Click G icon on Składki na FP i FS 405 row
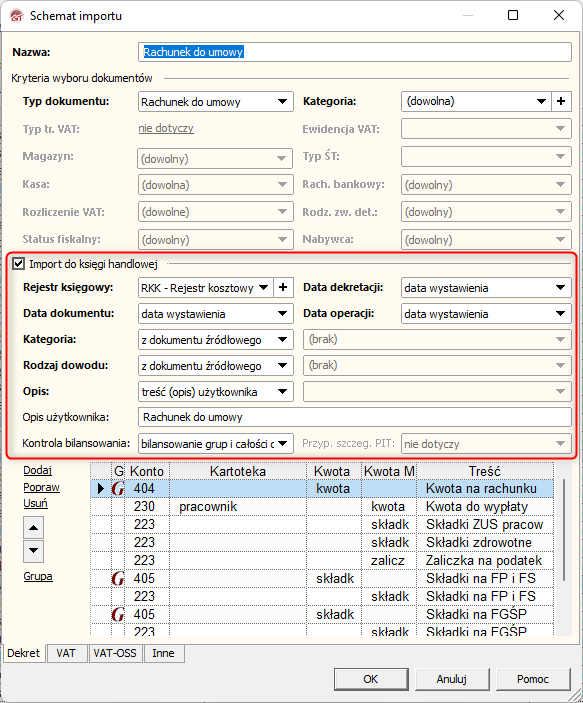Screen dimensions: 583x703 pos(118,578)
